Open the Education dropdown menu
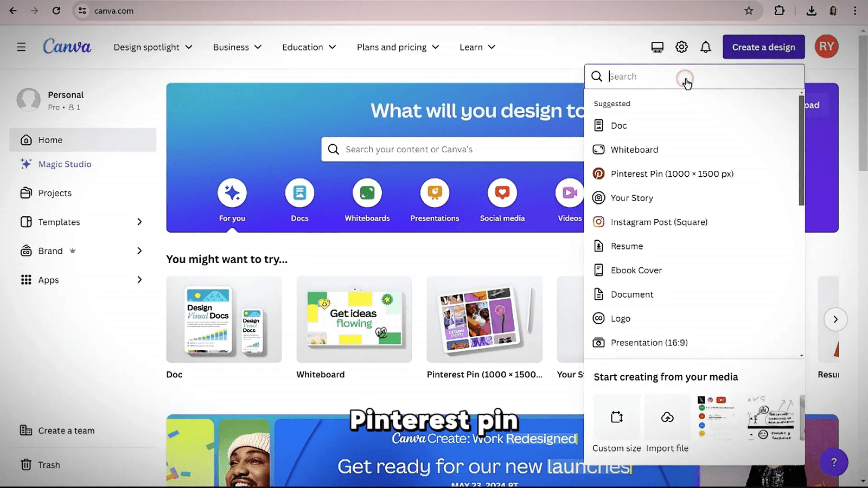 [x=309, y=47]
